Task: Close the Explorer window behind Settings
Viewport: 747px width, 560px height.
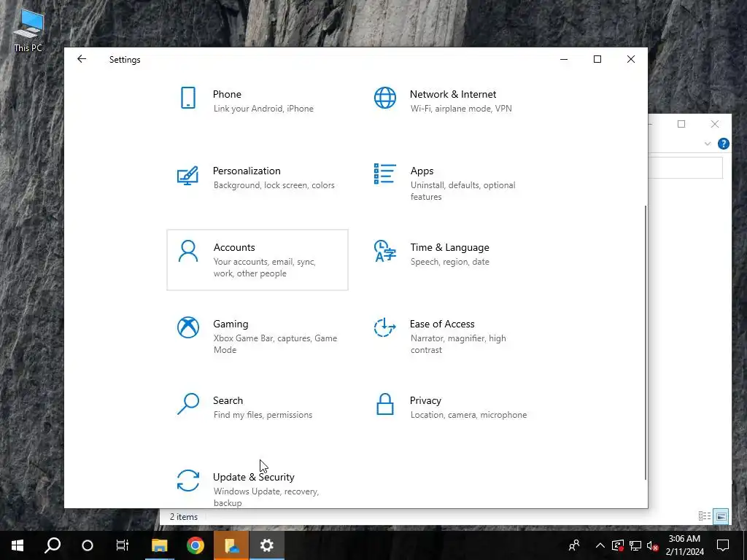Action: [715, 124]
